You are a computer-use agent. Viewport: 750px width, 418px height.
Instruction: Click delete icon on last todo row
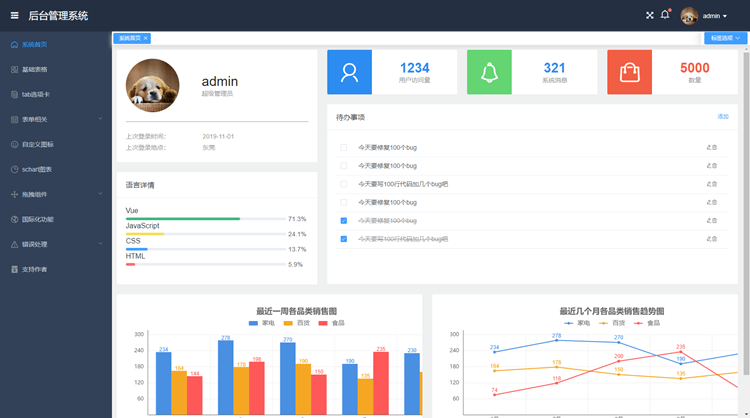coord(715,239)
